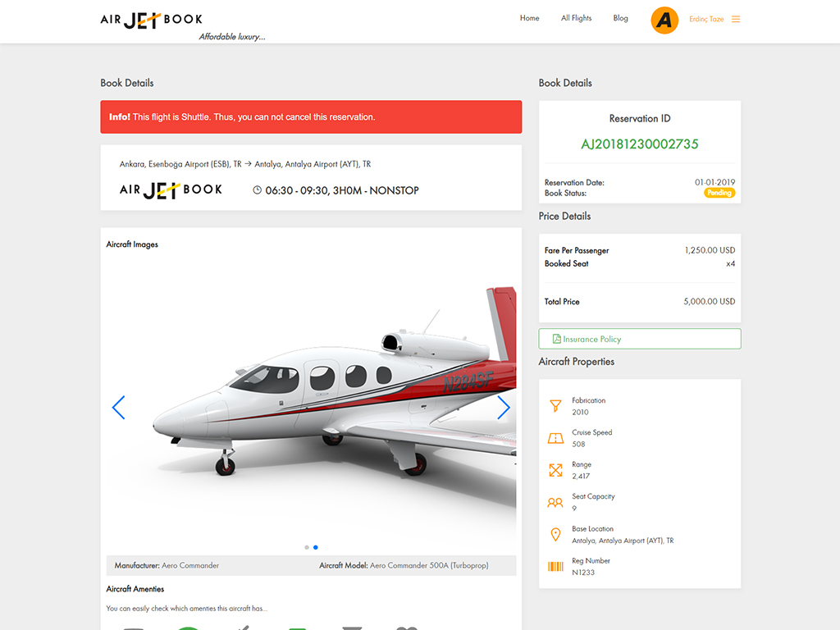Open the Blog menu link
Screen dimensions: 840x630
pyautogui.click(x=620, y=18)
